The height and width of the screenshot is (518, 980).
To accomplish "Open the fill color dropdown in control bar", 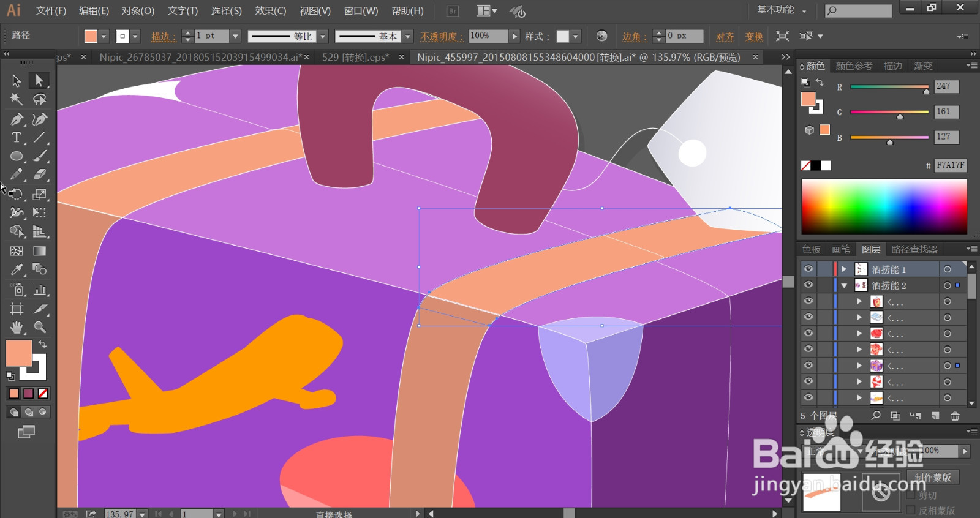I will click(104, 37).
